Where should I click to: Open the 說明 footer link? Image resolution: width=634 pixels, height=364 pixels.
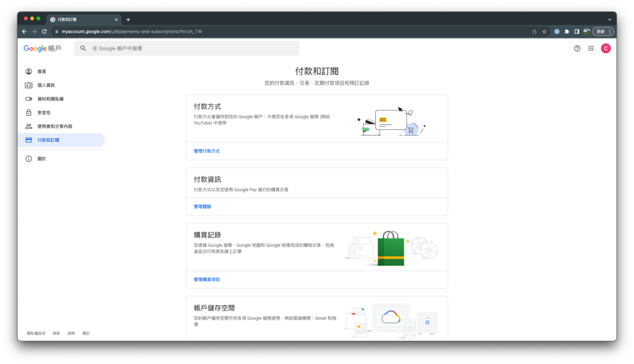(71, 333)
